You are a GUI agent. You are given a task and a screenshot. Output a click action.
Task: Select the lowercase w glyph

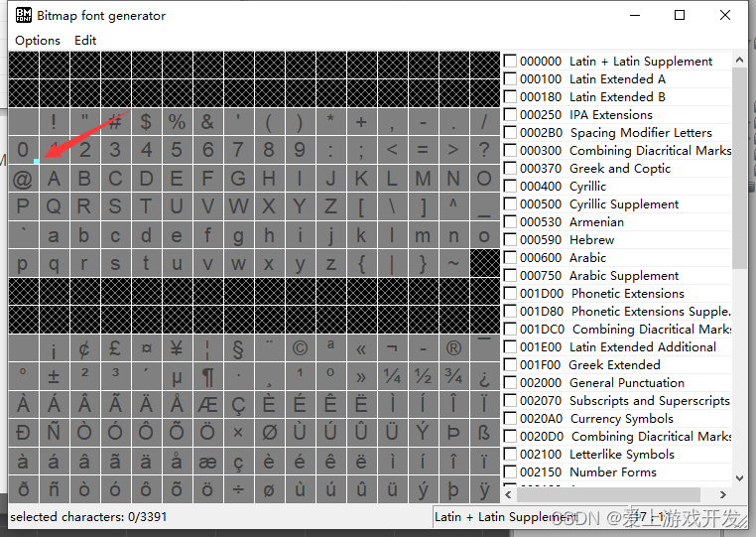tap(239, 263)
